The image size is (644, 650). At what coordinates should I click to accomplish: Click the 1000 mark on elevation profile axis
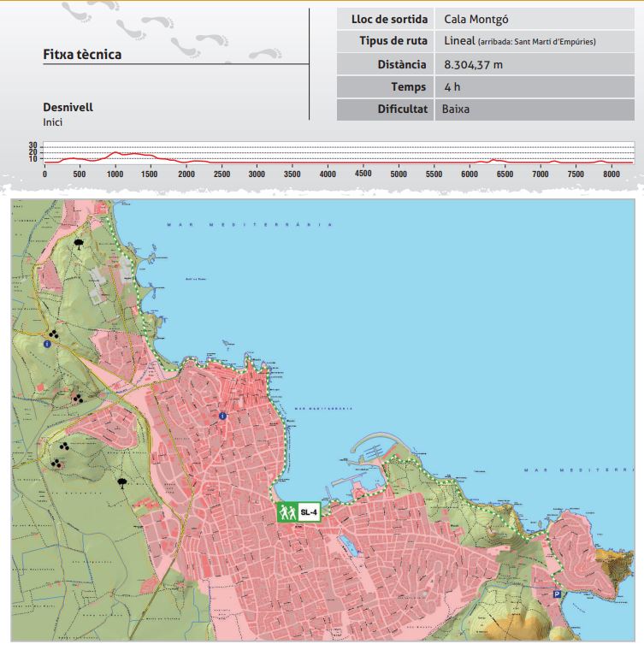click(115, 174)
